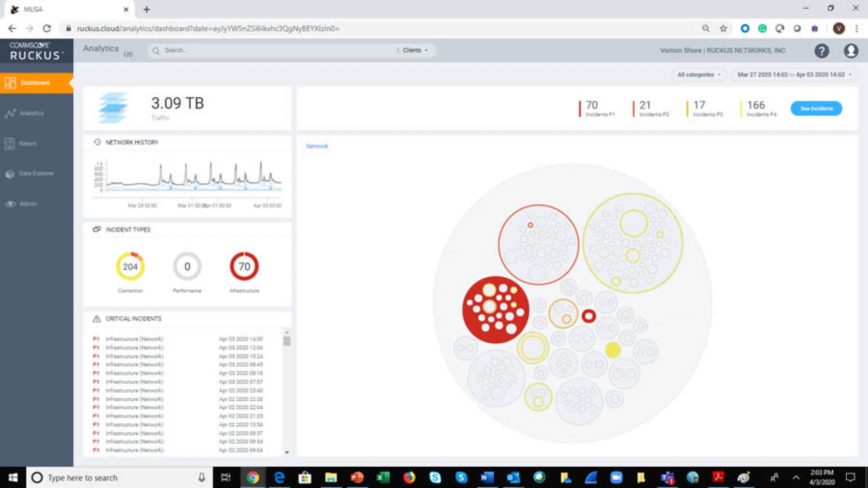Image resolution: width=868 pixels, height=488 pixels.
Task: Click the Incident Types panel icon
Action: 96,229
